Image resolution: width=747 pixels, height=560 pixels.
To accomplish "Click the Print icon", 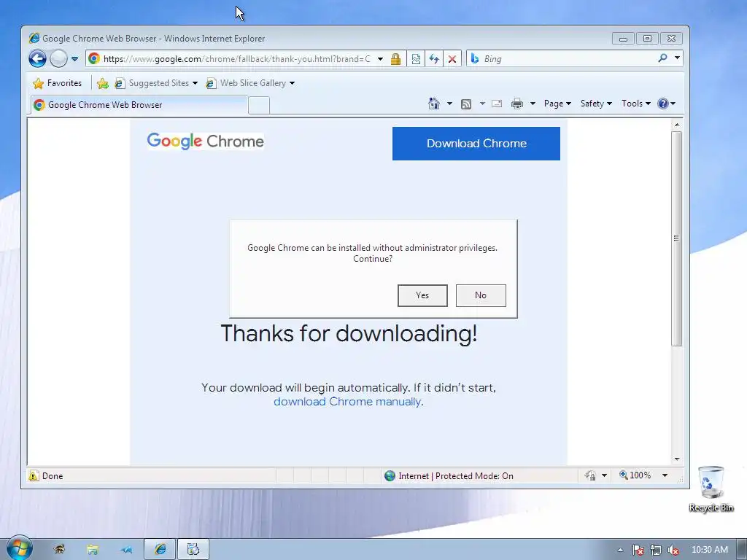I will (517, 104).
